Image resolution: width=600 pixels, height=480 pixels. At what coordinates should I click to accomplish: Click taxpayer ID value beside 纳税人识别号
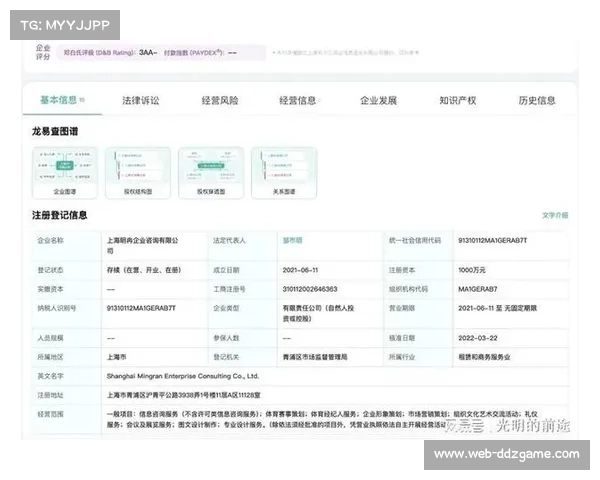tap(141, 308)
